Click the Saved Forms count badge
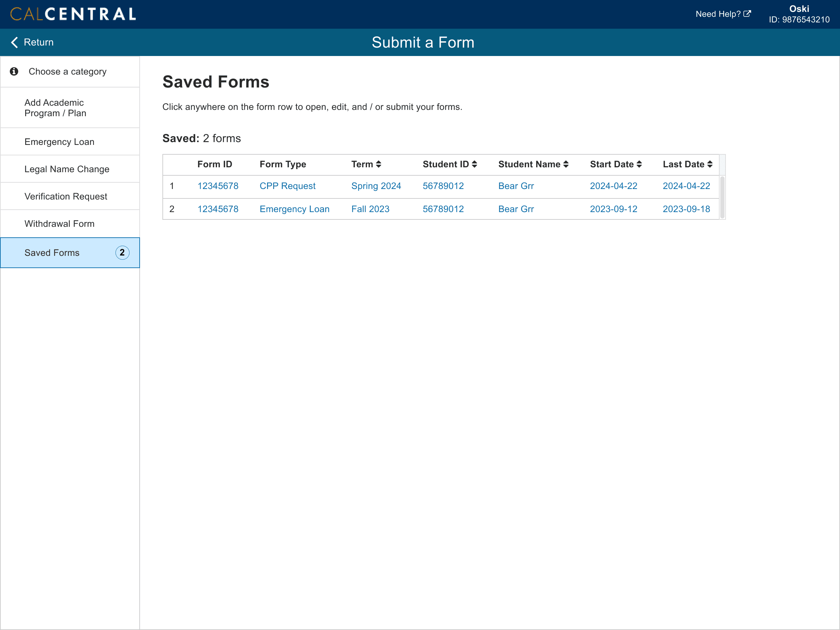 click(x=122, y=253)
